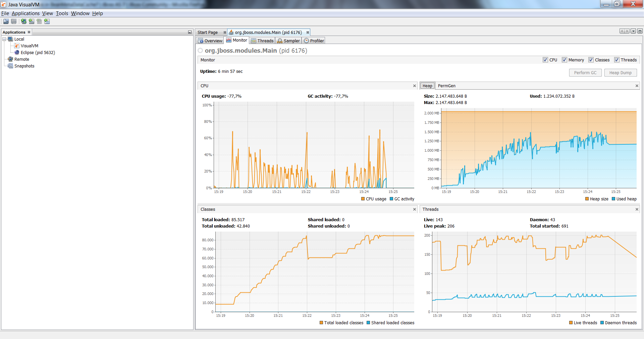Click the grayed Add VM Coredump toolbar icon
The height and width of the screenshot is (339, 644).
39,21
